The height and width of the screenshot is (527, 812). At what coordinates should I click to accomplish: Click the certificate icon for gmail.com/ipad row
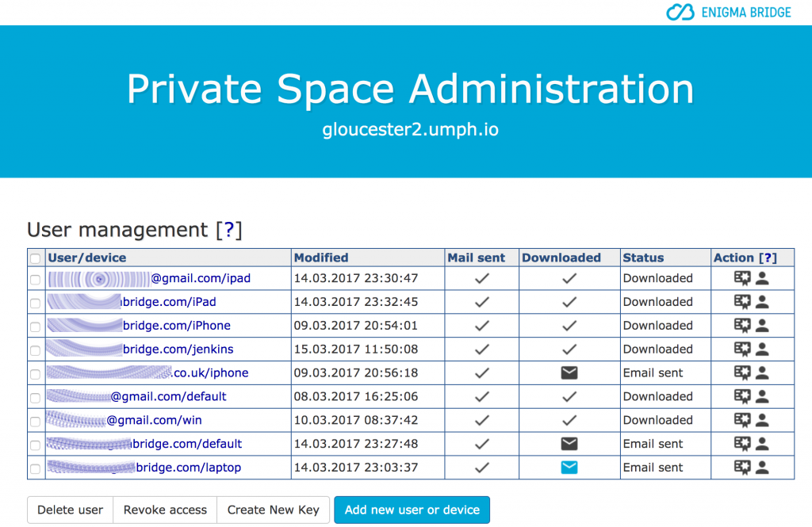tap(742, 278)
